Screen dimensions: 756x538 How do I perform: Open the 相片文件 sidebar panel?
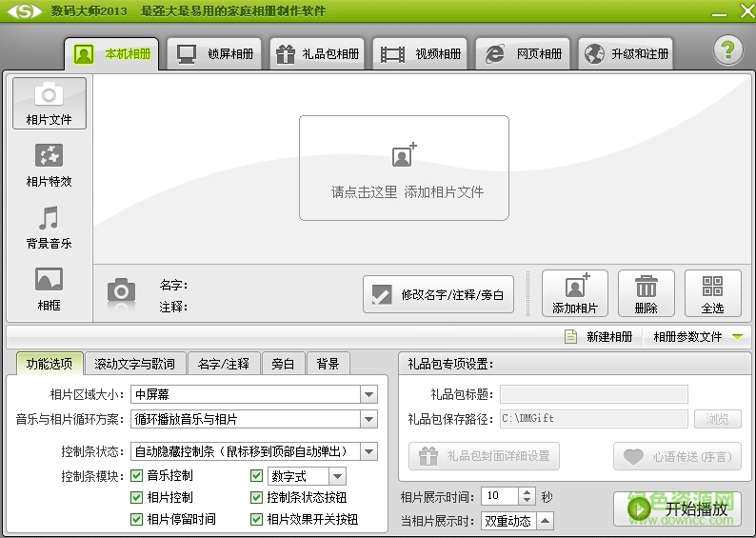point(50,103)
